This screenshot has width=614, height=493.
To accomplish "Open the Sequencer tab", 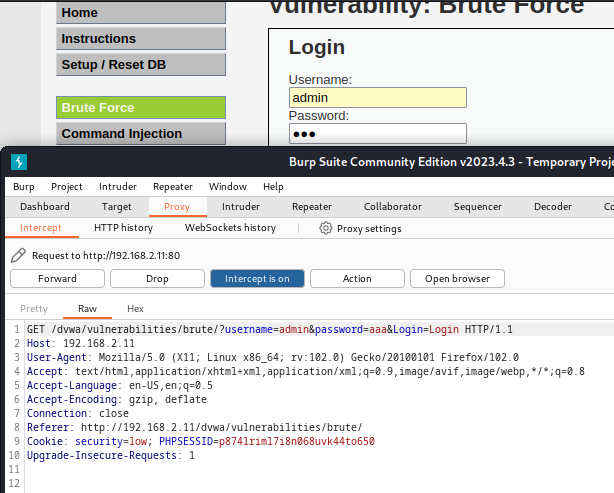I will click(477, 206).
